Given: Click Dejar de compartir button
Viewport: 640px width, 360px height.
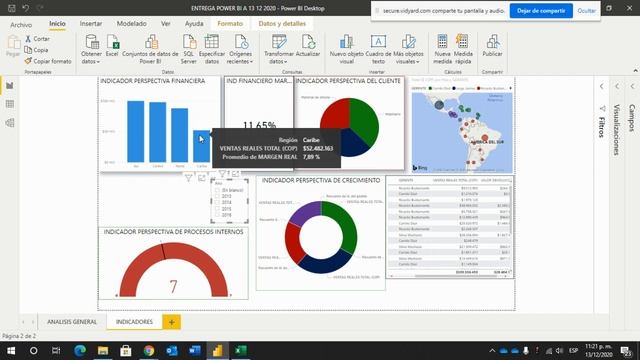Looking at the screenshot, I should [541, 11].
